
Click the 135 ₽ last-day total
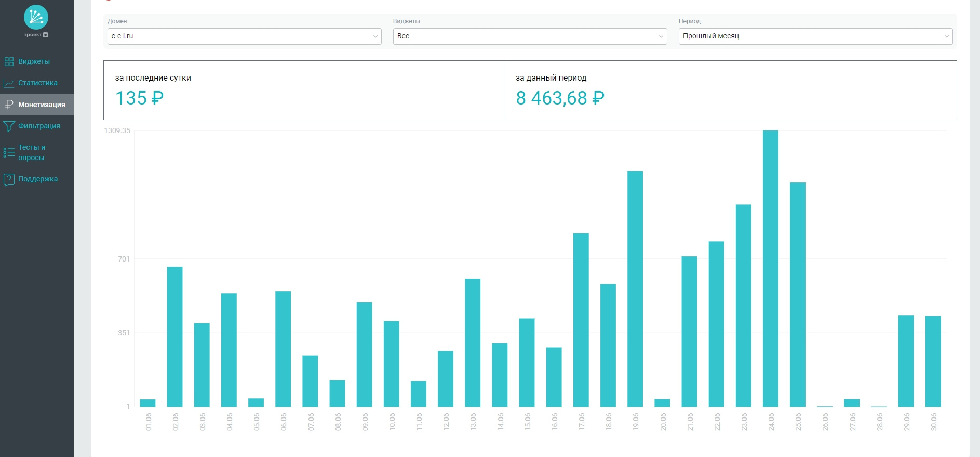tap(139, 98)
